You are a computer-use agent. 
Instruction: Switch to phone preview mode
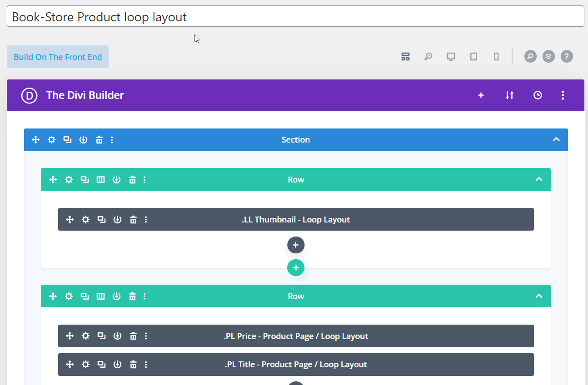496,57
